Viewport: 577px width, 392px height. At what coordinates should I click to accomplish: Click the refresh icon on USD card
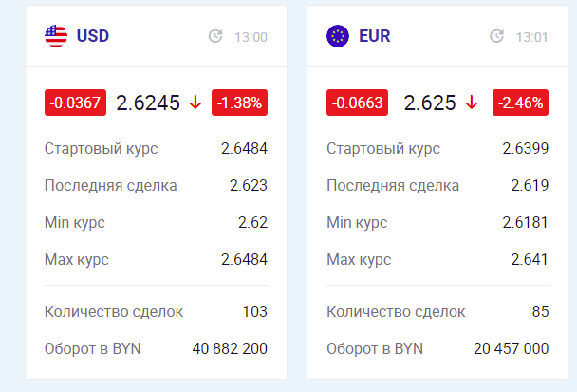click(x=215, y=37)
